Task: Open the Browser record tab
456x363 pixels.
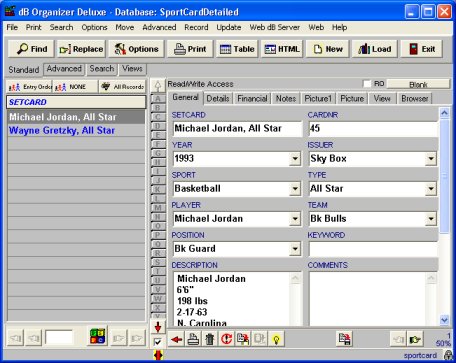Action: [x=415, y=99]
